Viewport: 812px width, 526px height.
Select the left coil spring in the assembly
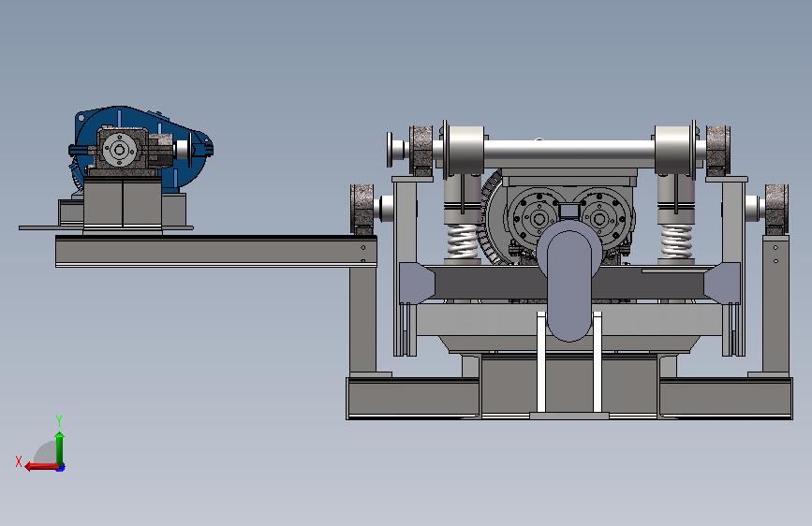462,241
